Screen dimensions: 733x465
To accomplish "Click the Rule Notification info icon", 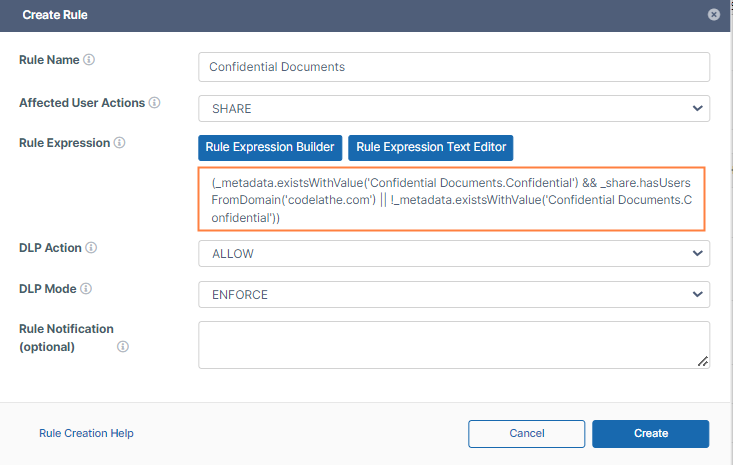I will pyautogui.click(x=123, y=347).
